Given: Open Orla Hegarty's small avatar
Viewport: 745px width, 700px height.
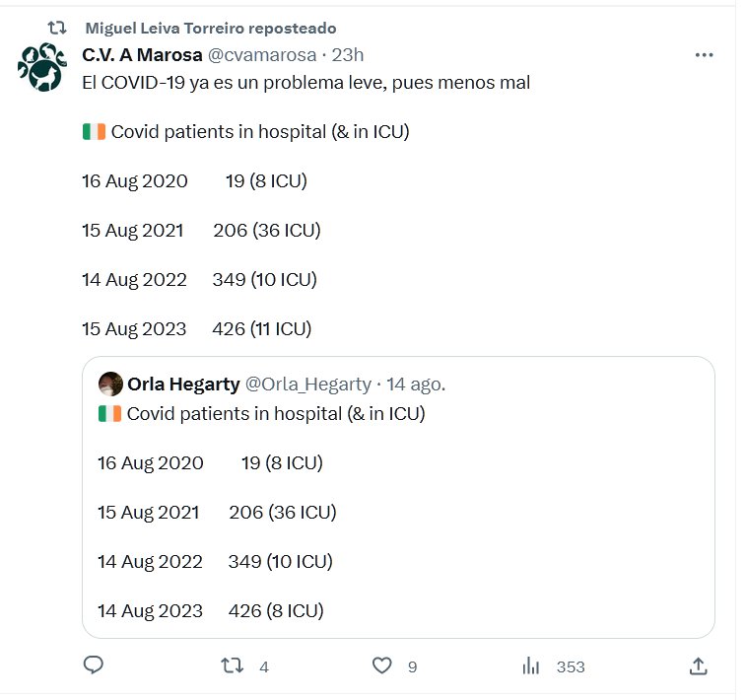Looking at the screenshot, I should pyautogui.click(x=110, y=385).
